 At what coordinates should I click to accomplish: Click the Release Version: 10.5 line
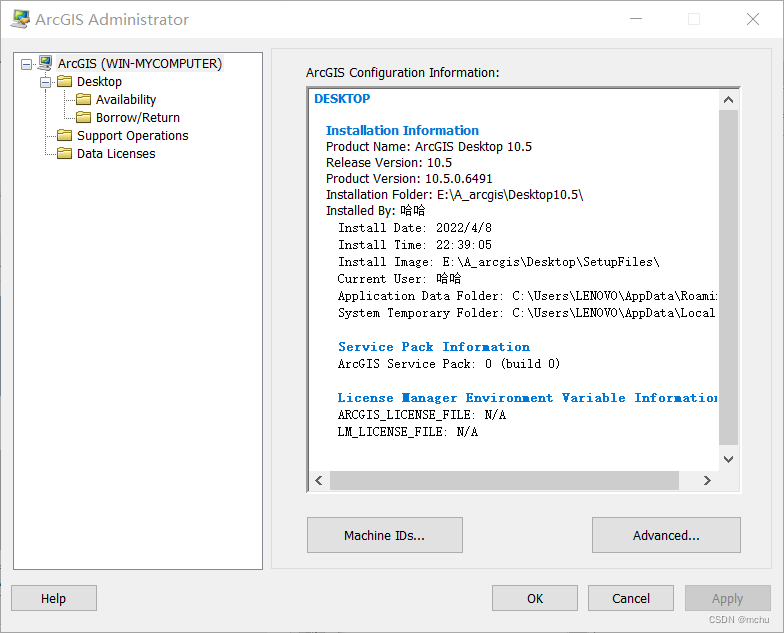(x=388, y=162)
